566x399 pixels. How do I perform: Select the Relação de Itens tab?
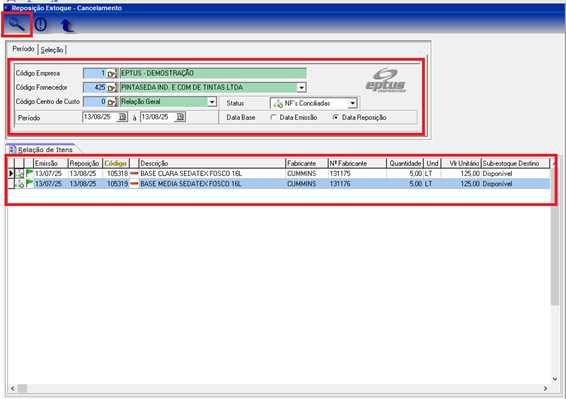coord(45,149)
